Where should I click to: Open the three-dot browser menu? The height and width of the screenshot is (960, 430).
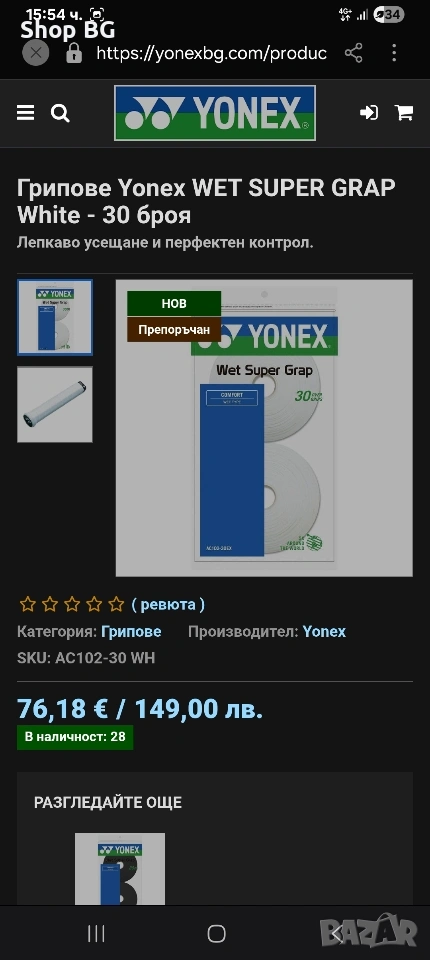click(394, 53)
